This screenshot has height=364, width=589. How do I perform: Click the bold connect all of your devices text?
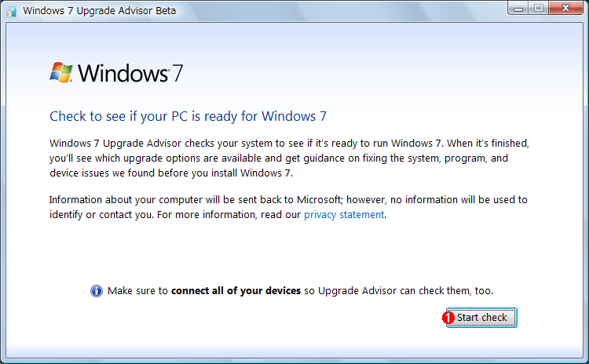click(236, 291)
